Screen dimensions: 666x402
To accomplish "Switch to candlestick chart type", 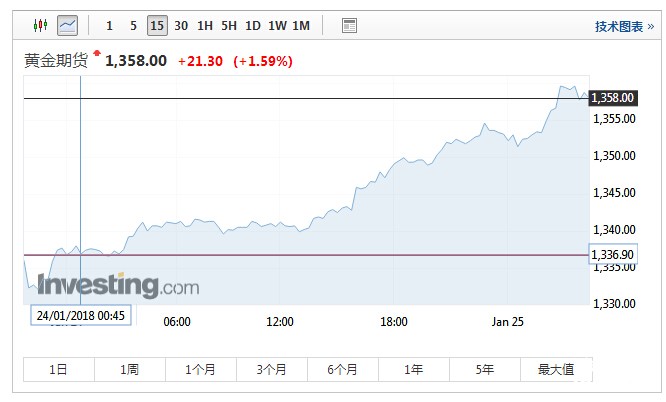I will (40, 25).
